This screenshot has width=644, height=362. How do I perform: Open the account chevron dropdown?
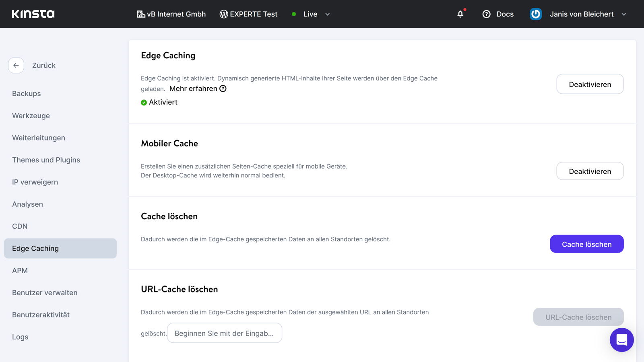point(624,14)
